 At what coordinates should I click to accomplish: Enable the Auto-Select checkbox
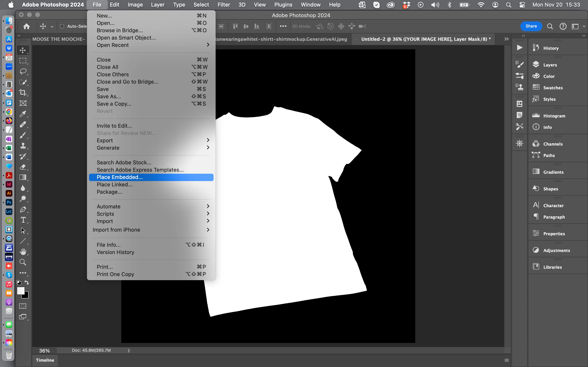pyautogui.click(x=62, y=26)
